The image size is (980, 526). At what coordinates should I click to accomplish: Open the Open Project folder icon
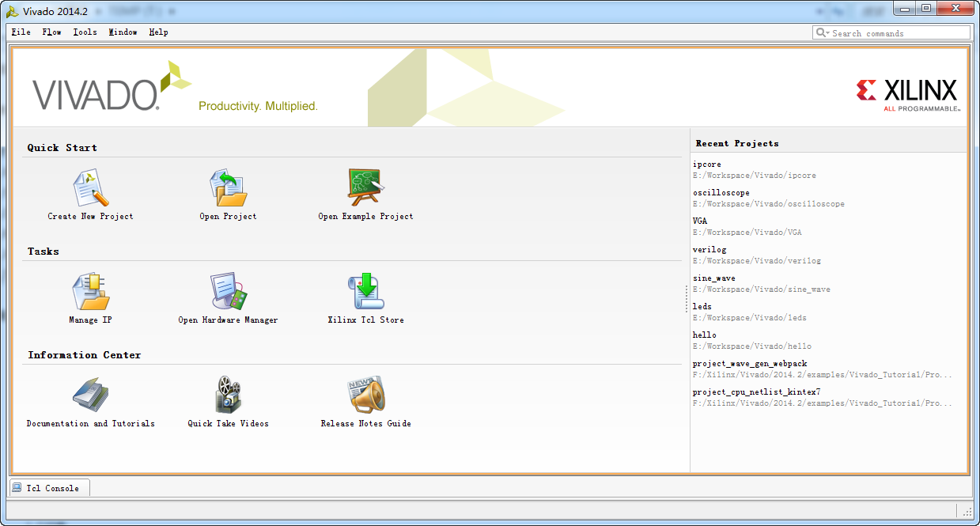pyautogui.click(x=228, y=188)
